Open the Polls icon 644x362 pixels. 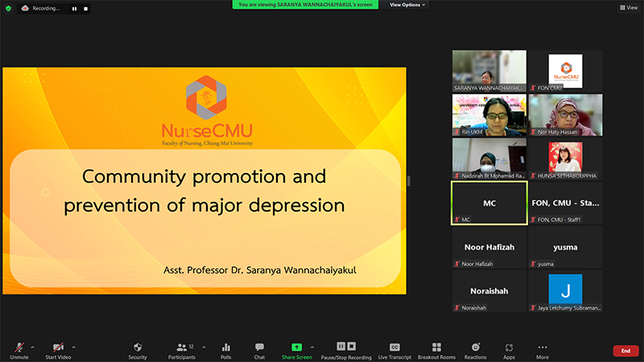[226, 348]
